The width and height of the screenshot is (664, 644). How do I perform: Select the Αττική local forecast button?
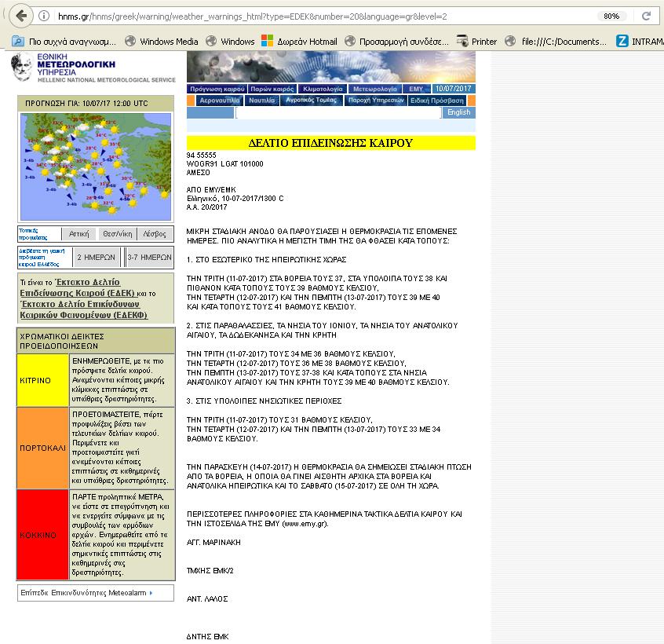point(79,234)
